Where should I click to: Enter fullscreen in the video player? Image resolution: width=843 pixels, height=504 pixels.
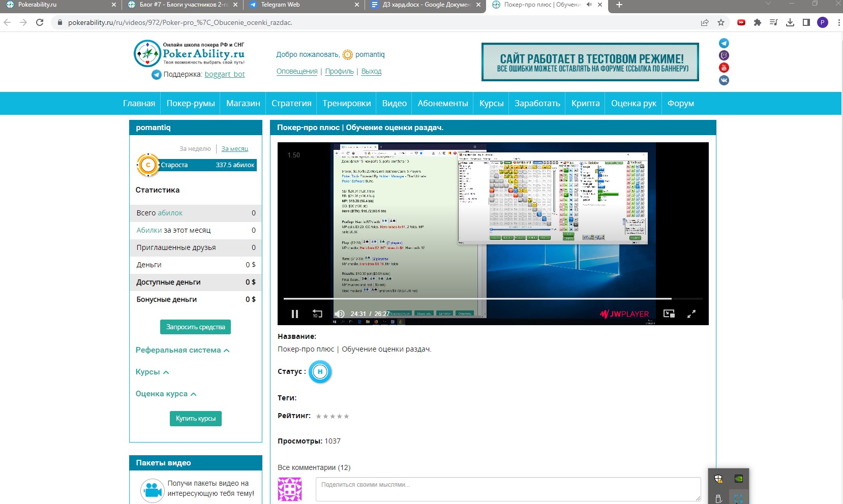691,314
